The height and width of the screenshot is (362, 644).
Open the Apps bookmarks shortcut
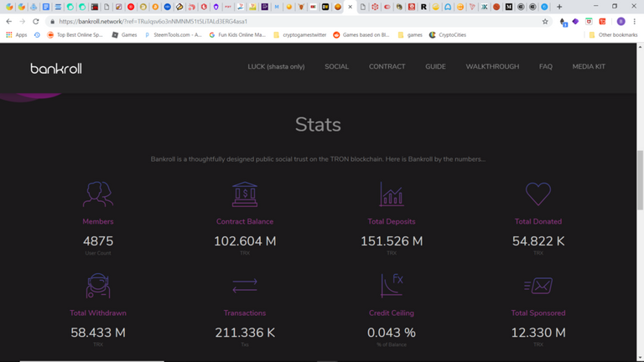tap(17, 35)
